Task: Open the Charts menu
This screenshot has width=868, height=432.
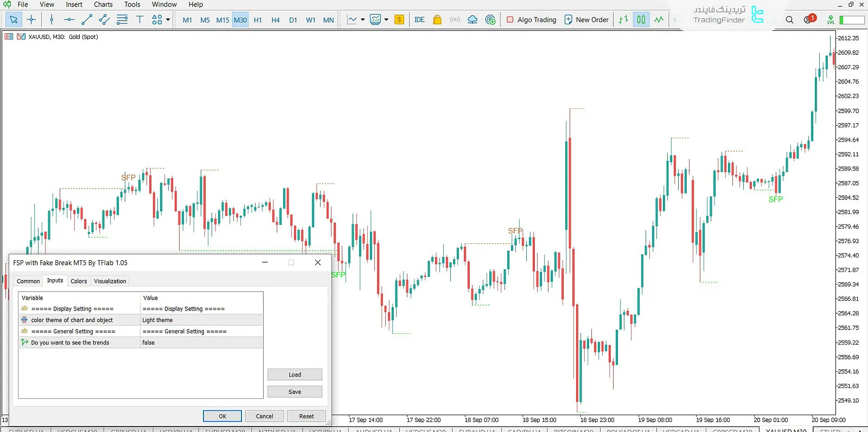Action: click(103, 4)
